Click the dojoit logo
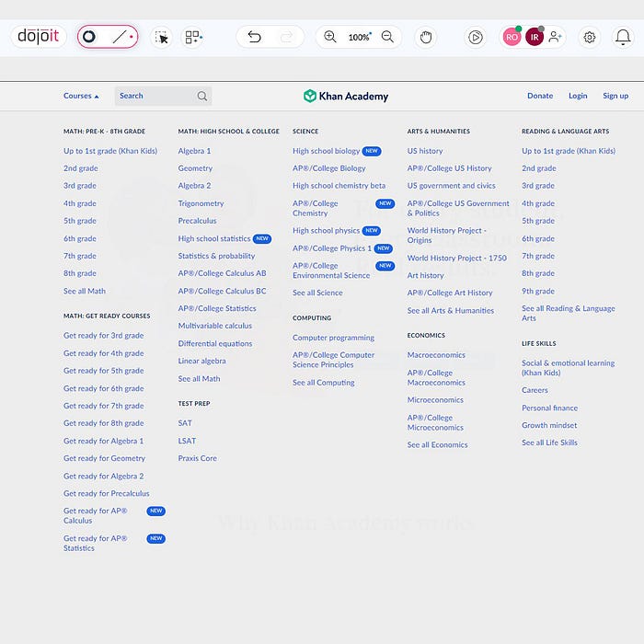The image size is (644, 644). [39, 37]
